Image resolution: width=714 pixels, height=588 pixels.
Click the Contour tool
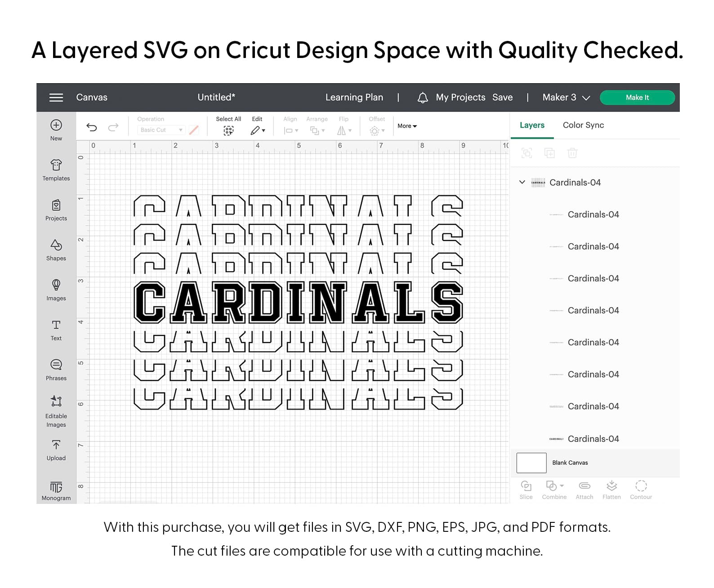[641, 490]
